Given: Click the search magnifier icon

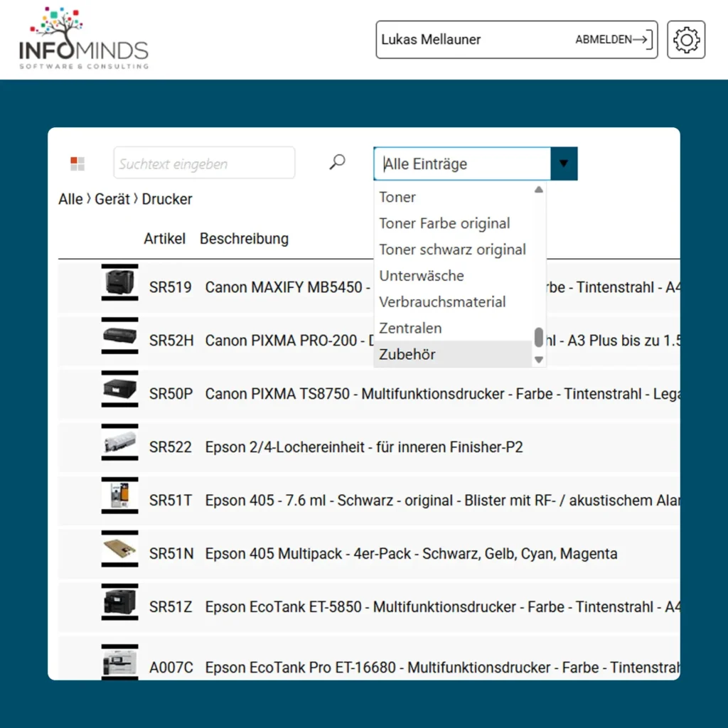Looking at the screenshot, I should coord(336,162).
